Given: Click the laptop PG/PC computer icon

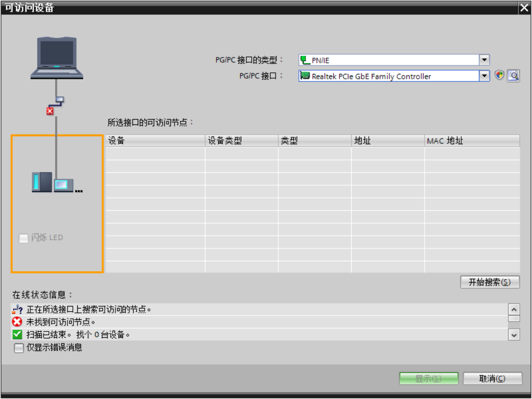Looking at the screenshot, I should (x=57, y=58).
